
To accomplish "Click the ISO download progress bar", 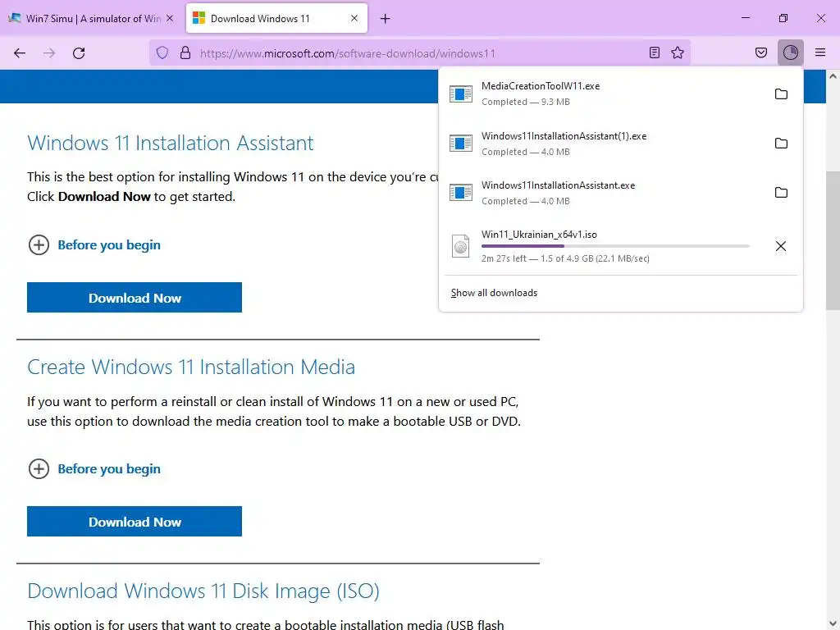I will [615, 246].
